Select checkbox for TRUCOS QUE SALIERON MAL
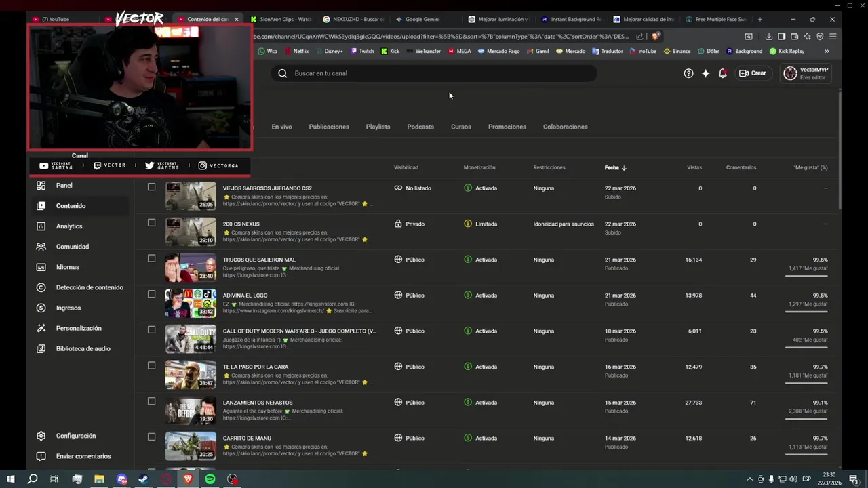The width and height of the screenshot is (868, 488). click(151, 258)
